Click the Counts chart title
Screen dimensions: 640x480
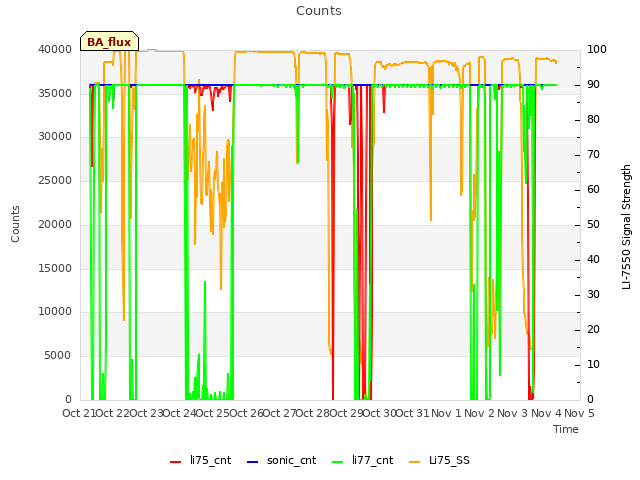point(319,11)
